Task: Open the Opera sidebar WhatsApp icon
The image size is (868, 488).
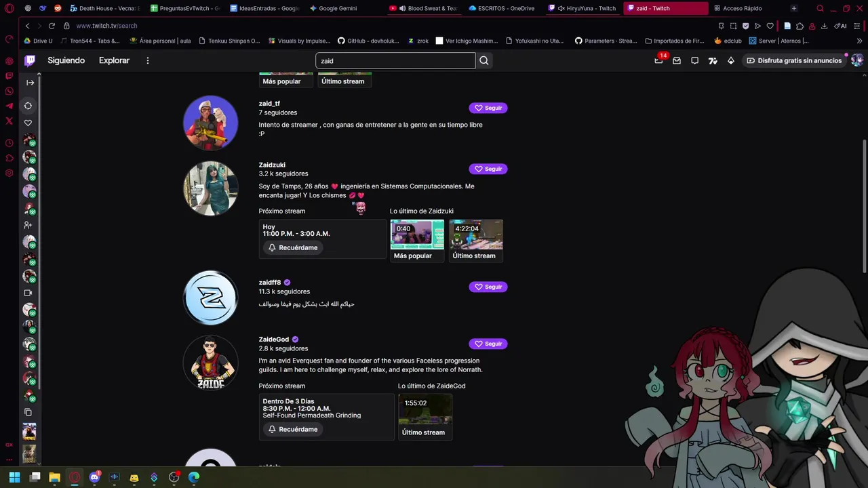Action: click(9, 91)
